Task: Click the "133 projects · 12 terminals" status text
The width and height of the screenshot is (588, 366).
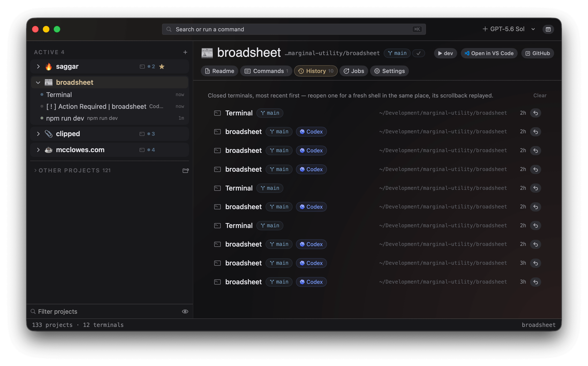Action: (78, 325)
